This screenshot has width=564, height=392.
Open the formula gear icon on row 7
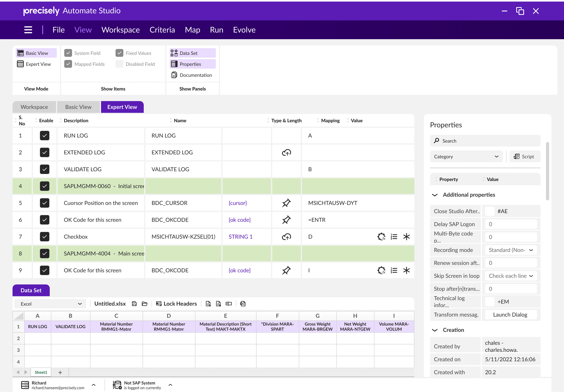[x=381, y=237]
